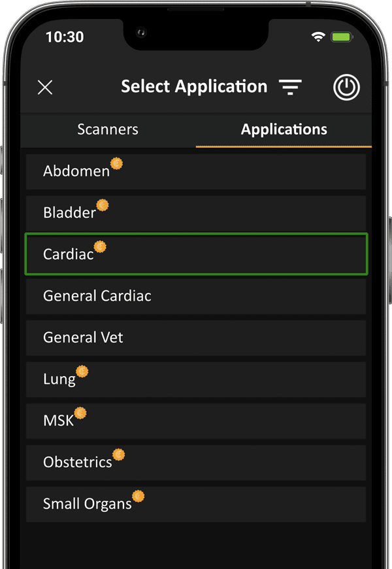The width and height of the screenshot is (392, 569).
Task: Tap the orange badge beside Abdomen
Action: point(116,164)
